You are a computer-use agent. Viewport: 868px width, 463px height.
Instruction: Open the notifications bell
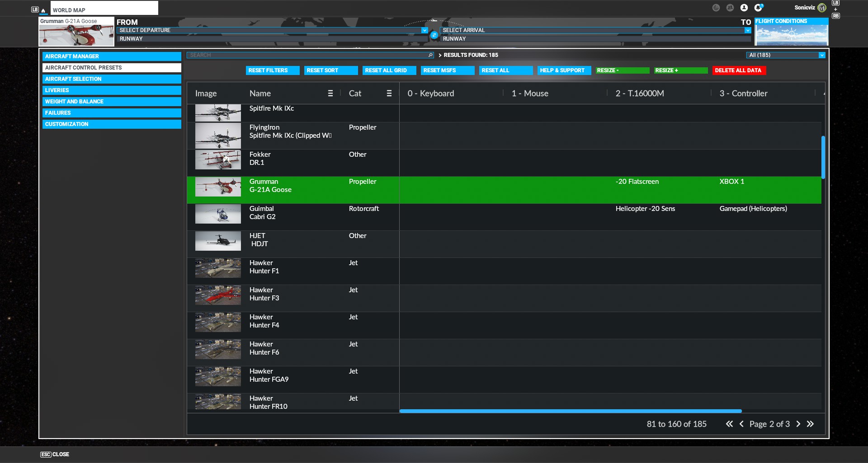pos(758,8)
